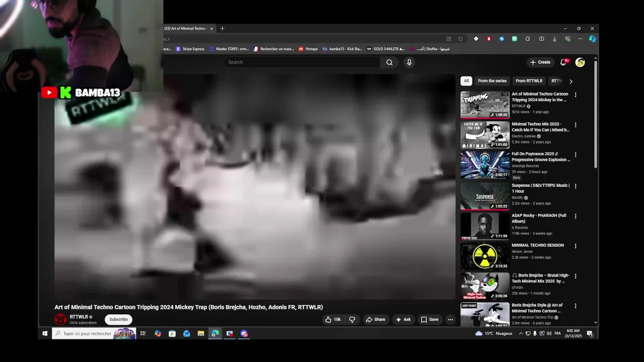Subscribe to RTTWLR channel

click(119, 319)
